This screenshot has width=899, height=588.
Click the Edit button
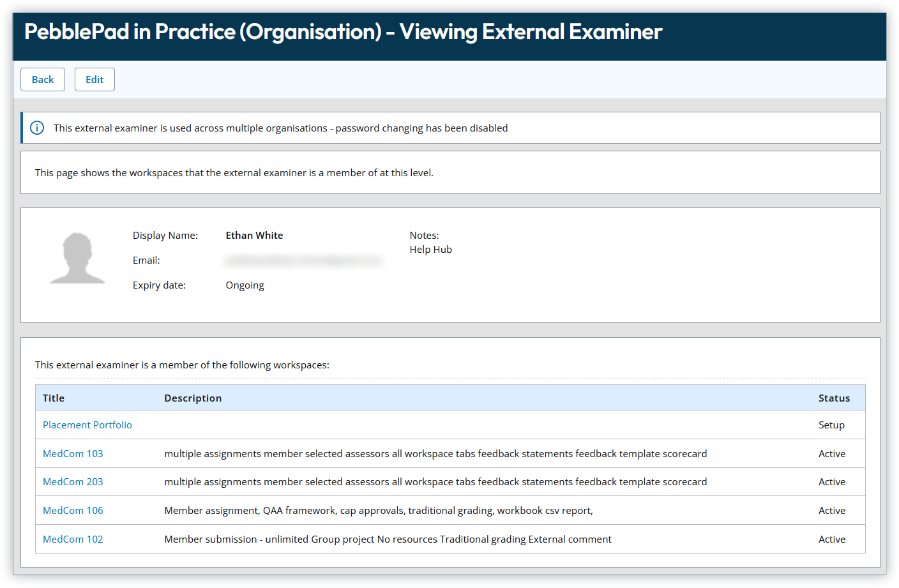pos(94,80)
